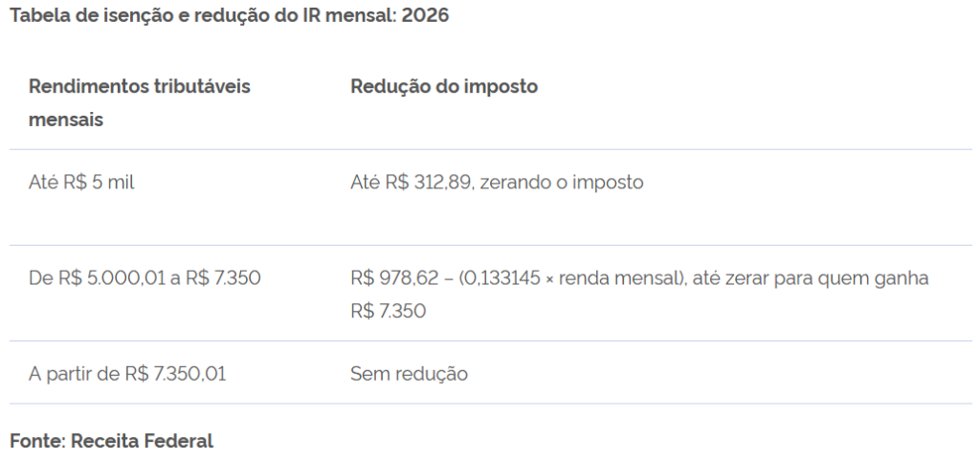Click the word "mensais" in the first header
Screen dimensions: 980x460
click(x=66, y=120)
